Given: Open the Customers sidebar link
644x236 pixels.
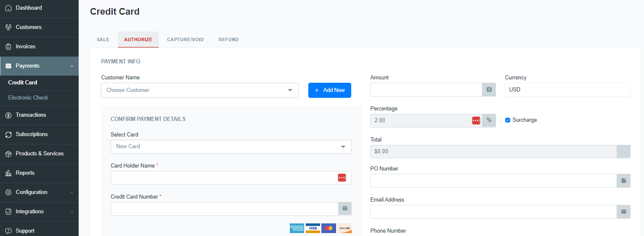Looking at the screenshot, I should pyautogui.click(x=39, y=27).
